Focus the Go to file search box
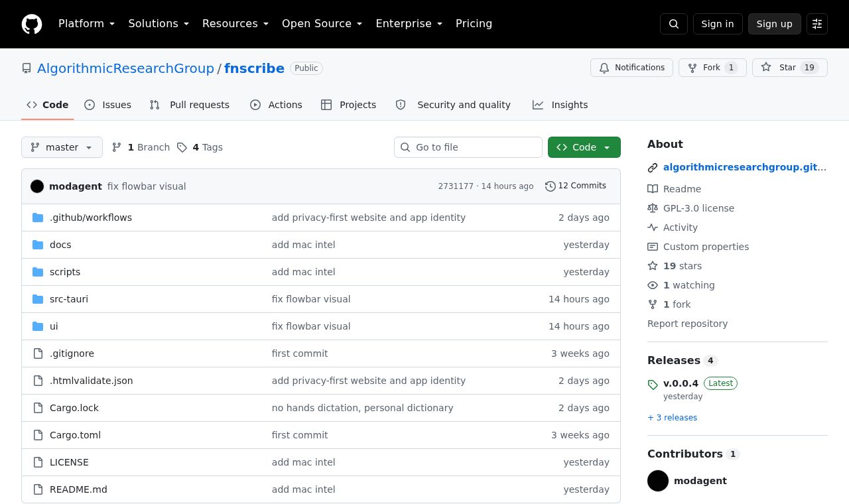This screenshot has height=504, width=849. click(x=468, y=147)
